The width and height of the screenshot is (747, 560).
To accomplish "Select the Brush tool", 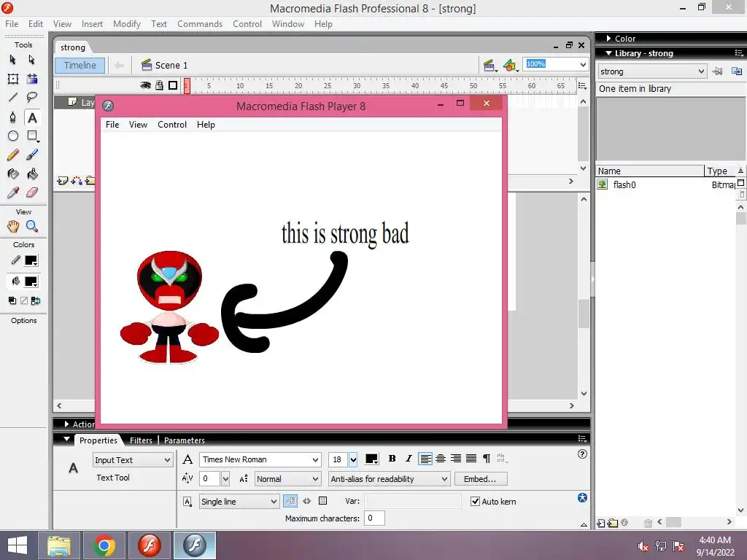I will (x=32, y=155).
